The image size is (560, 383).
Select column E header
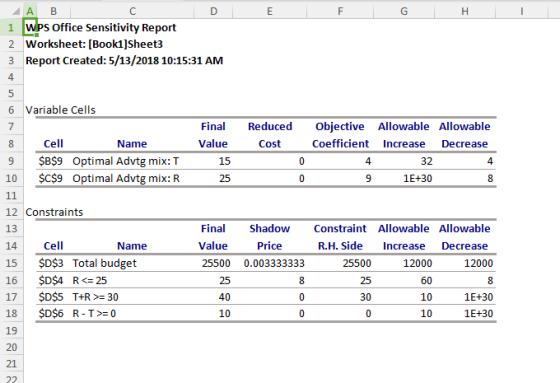(270, 11)
